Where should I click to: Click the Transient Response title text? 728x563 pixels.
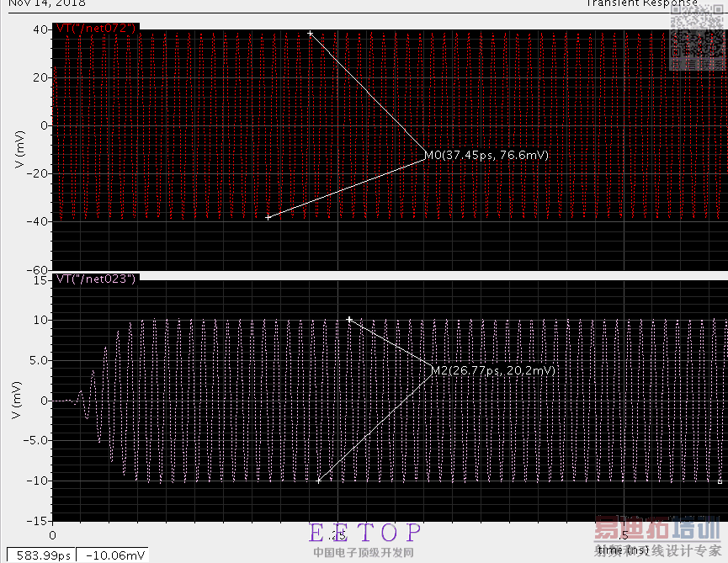tap(641, 3)
